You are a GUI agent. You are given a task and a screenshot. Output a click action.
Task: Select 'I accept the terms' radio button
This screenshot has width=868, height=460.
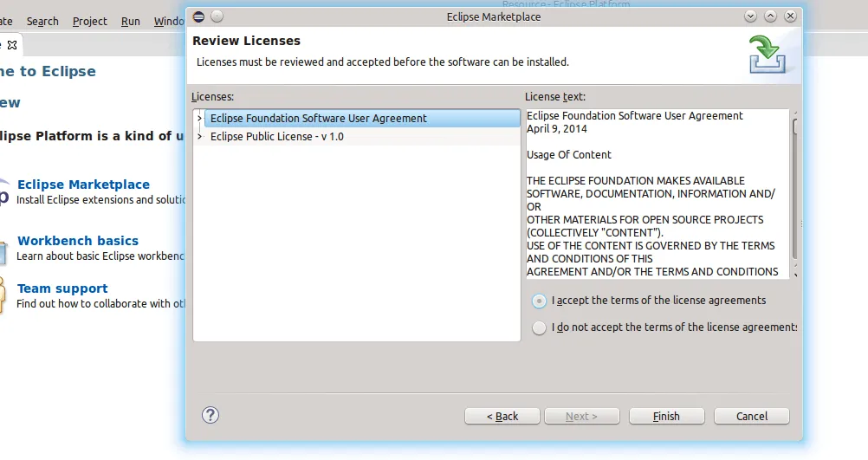pyautogui.click(x=540, y=301)
